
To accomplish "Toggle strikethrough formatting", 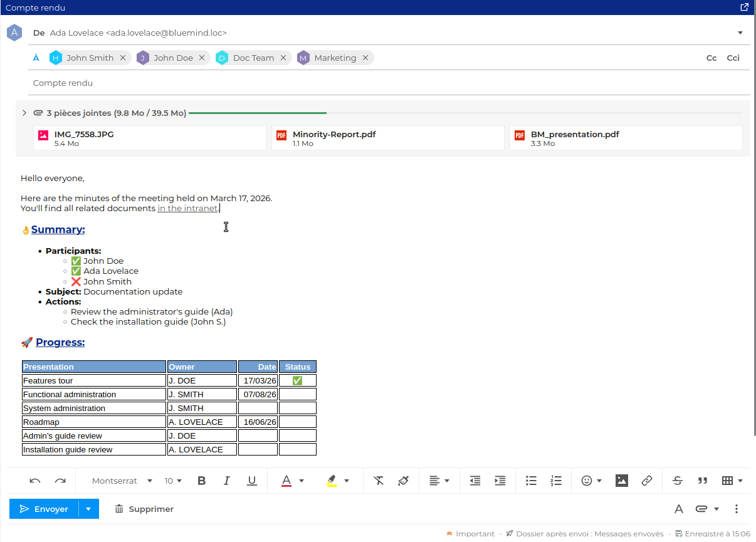I will pos(678,481).
